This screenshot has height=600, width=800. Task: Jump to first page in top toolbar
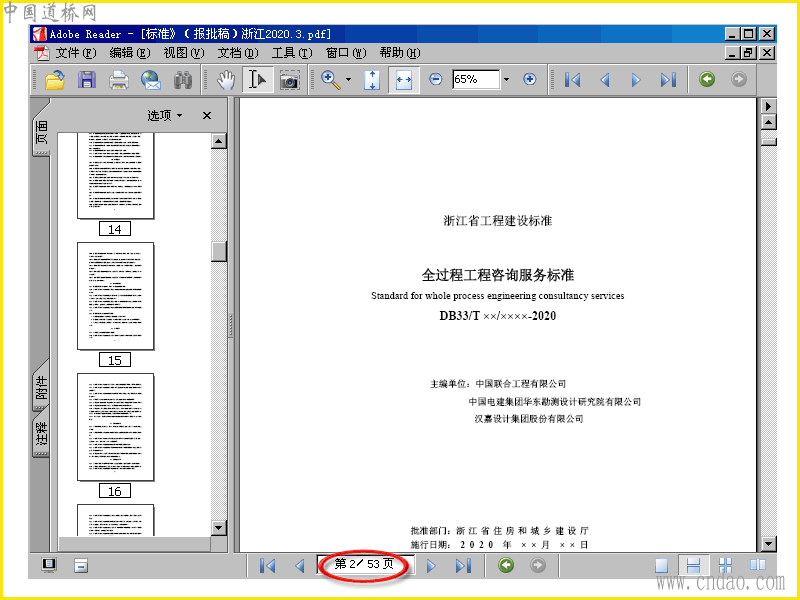tap(572, 80)
